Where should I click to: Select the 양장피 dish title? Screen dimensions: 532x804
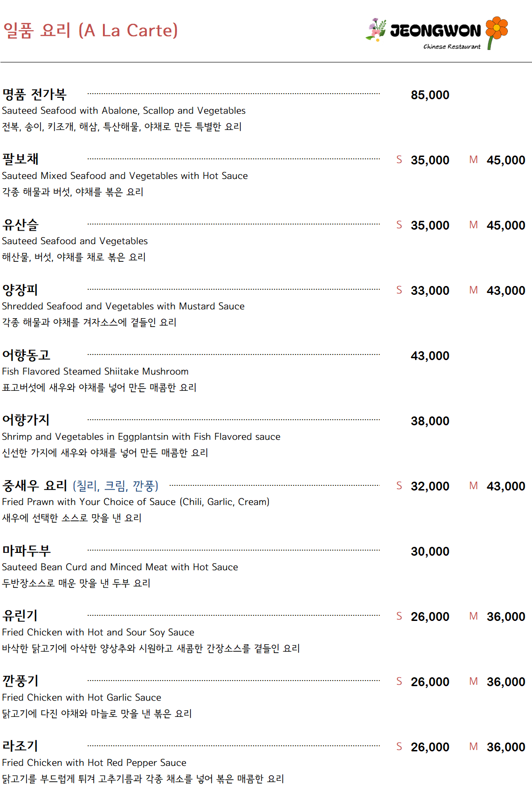click(x=20, y=290)
